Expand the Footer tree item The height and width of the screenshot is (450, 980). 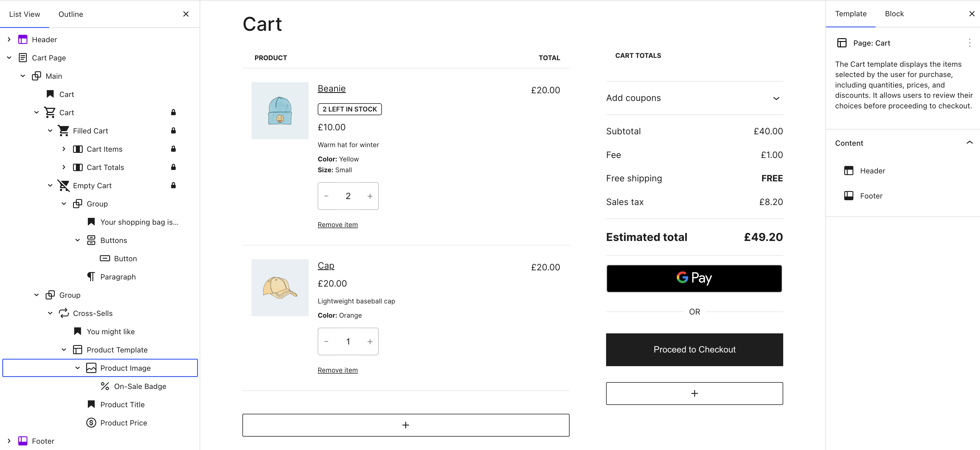click(x=9, y=441)
